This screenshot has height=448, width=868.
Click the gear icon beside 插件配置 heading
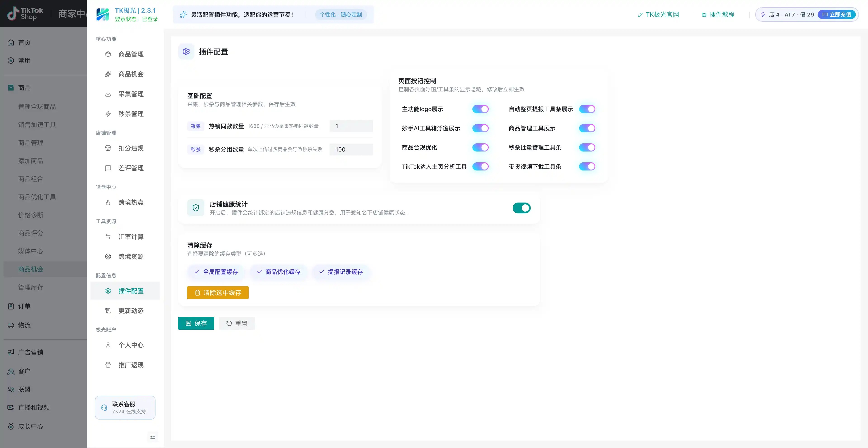(x=186, y=51)
